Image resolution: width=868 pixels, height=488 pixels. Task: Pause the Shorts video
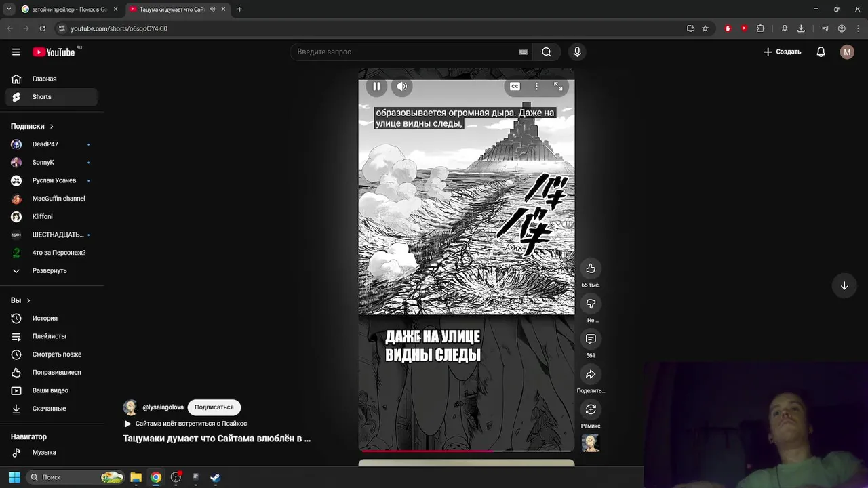click(376, 86)
